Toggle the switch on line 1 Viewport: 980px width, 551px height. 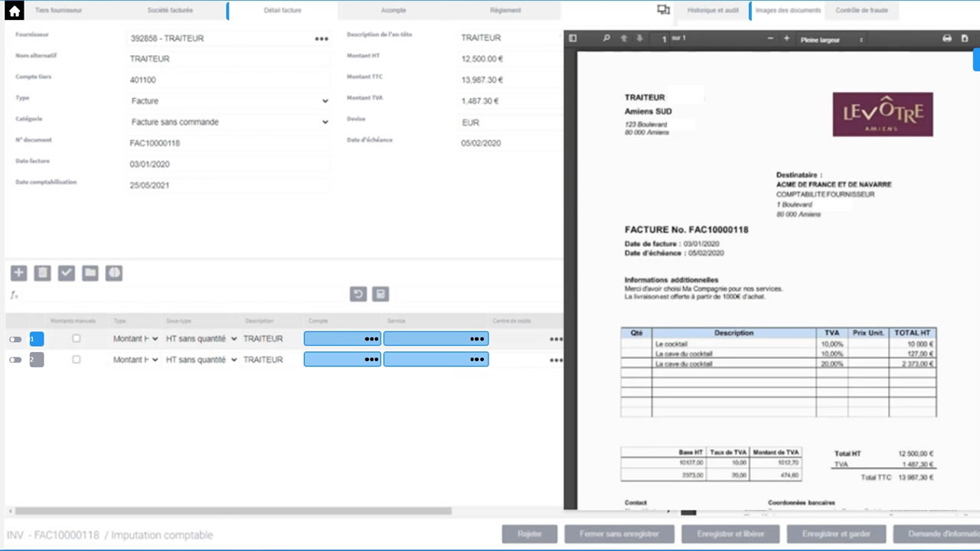click(15, 339)
